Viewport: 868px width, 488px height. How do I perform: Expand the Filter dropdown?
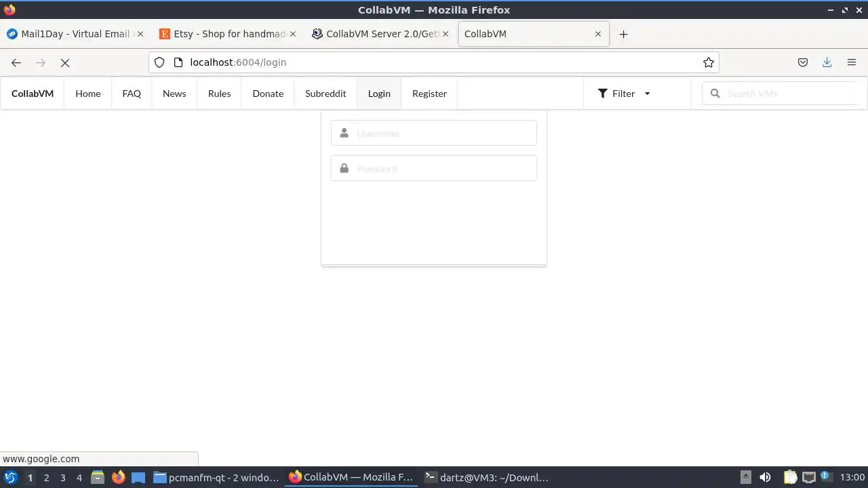(x=624, y=94)
